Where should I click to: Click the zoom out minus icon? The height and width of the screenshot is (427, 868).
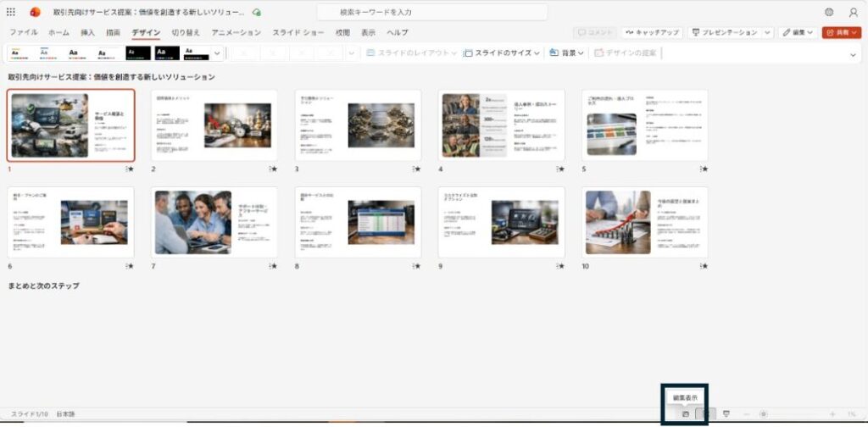pos(746,413)
